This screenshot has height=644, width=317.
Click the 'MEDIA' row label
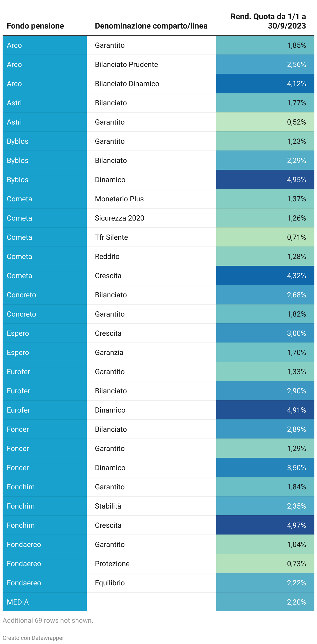point(18,602)
